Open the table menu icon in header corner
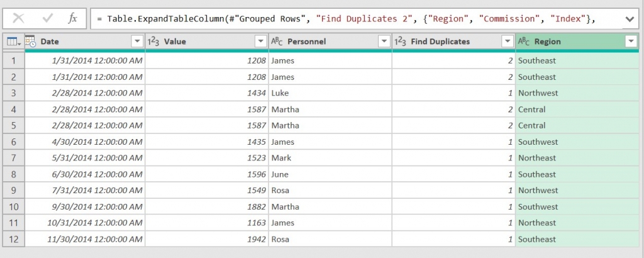This screenshot has height=258, width=644. coord(12,42)
